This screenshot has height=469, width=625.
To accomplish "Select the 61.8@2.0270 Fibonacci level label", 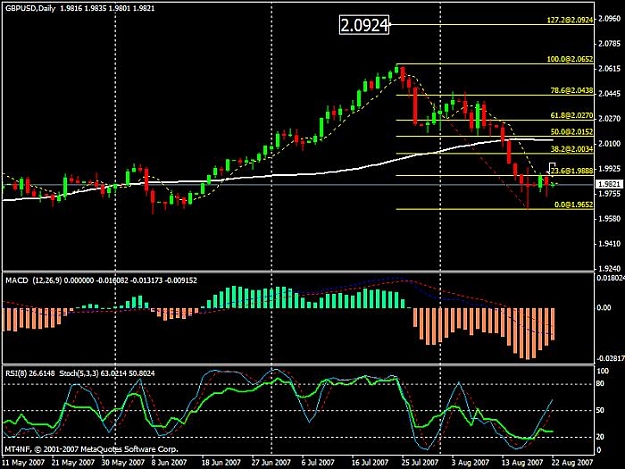I will click(571, 116).
